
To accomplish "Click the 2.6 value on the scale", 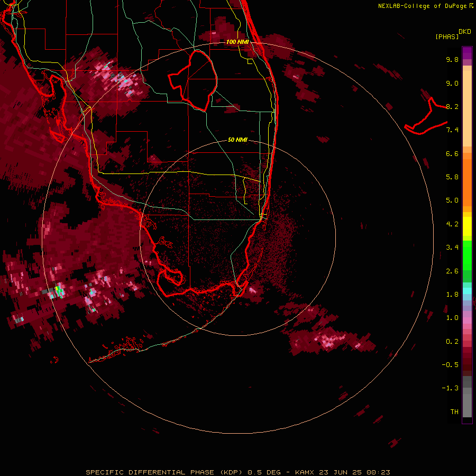I will [452, 271].
